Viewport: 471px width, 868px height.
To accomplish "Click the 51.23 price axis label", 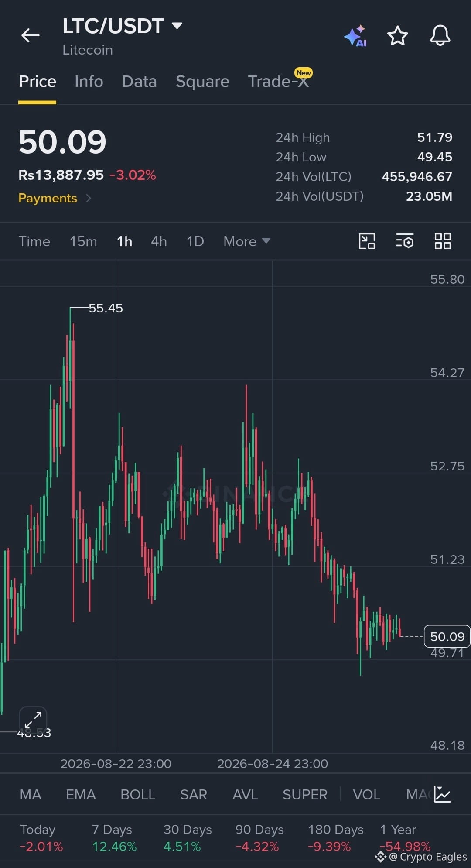I will tap(447, 559).
